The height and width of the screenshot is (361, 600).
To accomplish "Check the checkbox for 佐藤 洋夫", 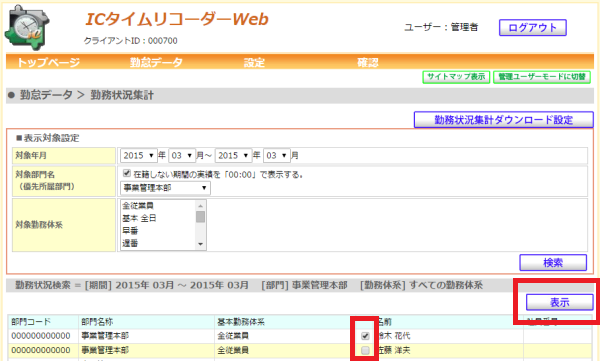I will point(365,350).
